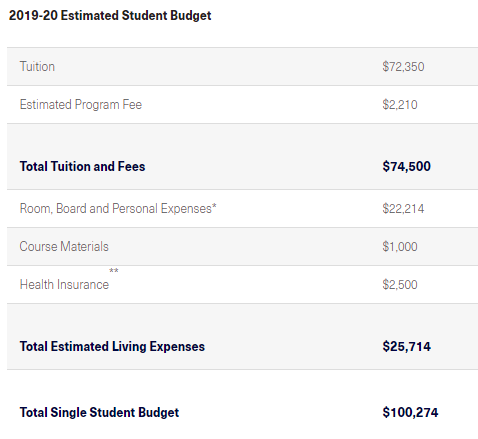Click the $22,214 room and board amount

click(x=403, y=209)
